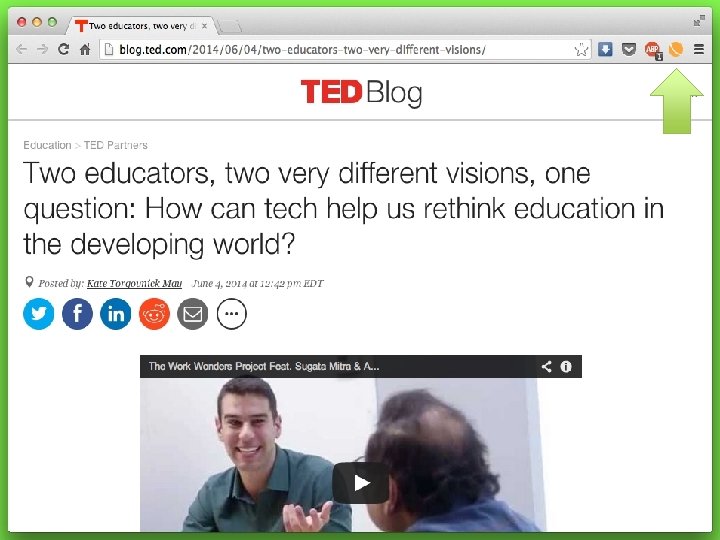Reload the current page
This screenshot has width=720, height=540.
pyautogui.click(x=63, y=49)
